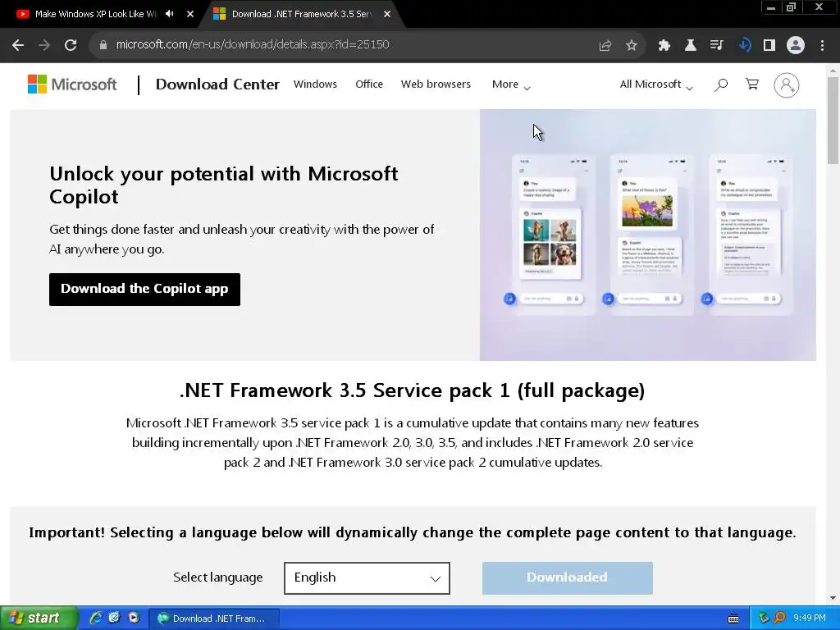Click Download the Copilot app button
Screen dimensions: 840x630
click(x=144, y=290)
